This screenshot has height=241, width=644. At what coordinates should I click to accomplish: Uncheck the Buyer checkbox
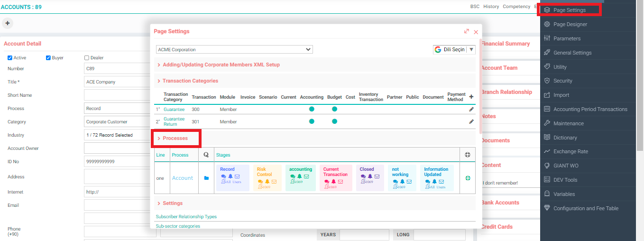click(48, 58)
